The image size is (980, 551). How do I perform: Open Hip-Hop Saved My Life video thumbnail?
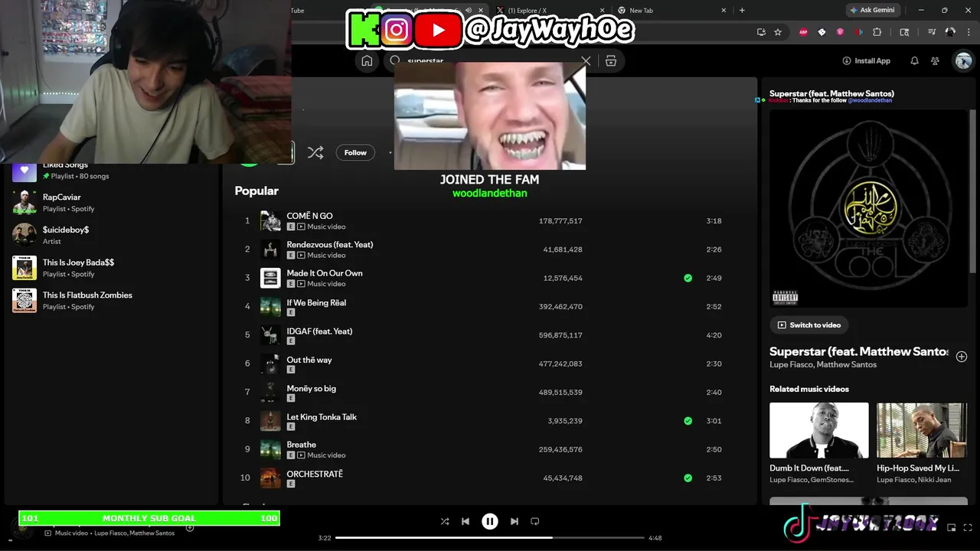click(922, 430)
